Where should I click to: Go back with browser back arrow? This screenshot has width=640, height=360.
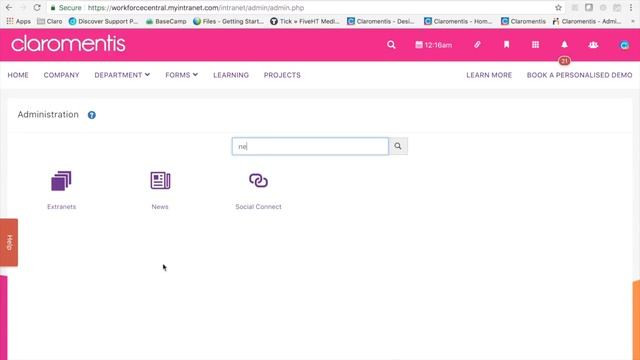[x=9, y=7]
